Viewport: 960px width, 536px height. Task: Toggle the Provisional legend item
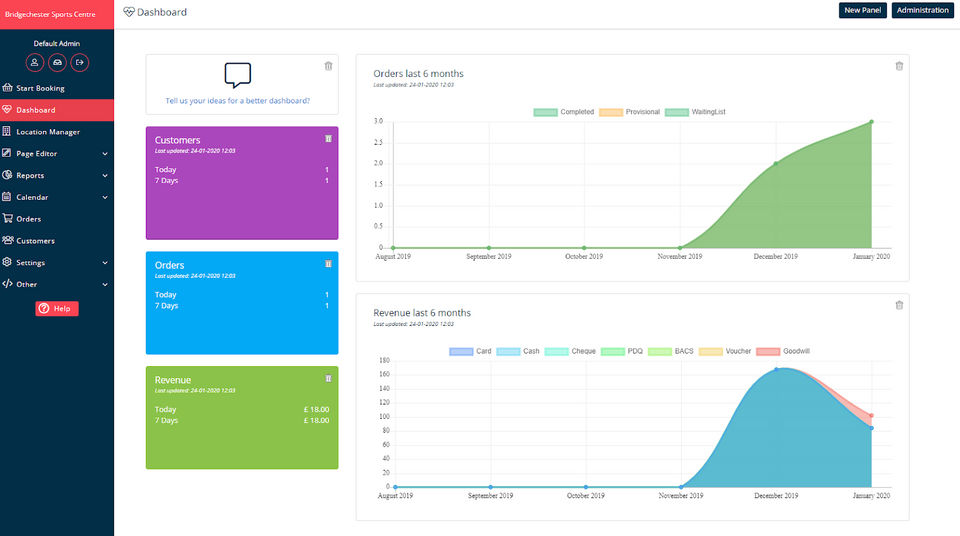[629, 112]
